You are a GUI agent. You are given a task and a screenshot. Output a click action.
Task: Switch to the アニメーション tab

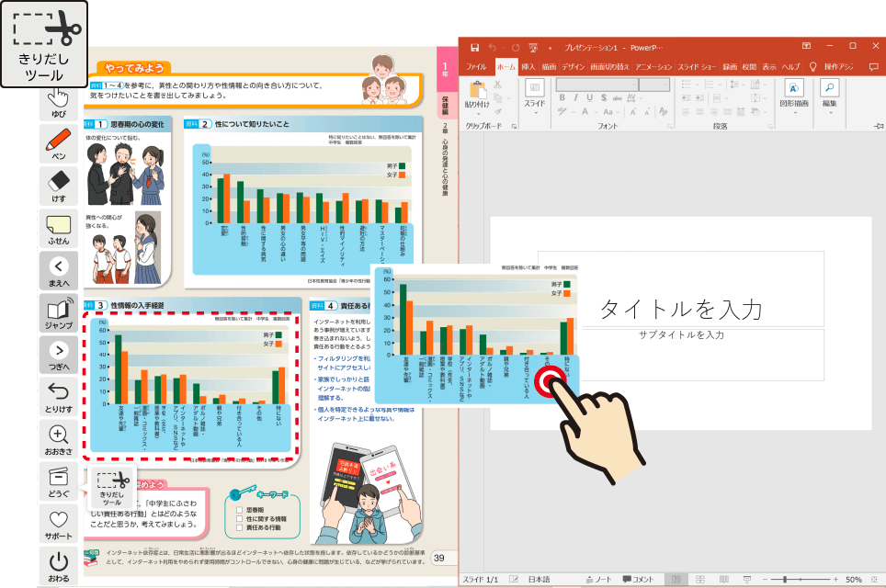(x=653, y=67)
